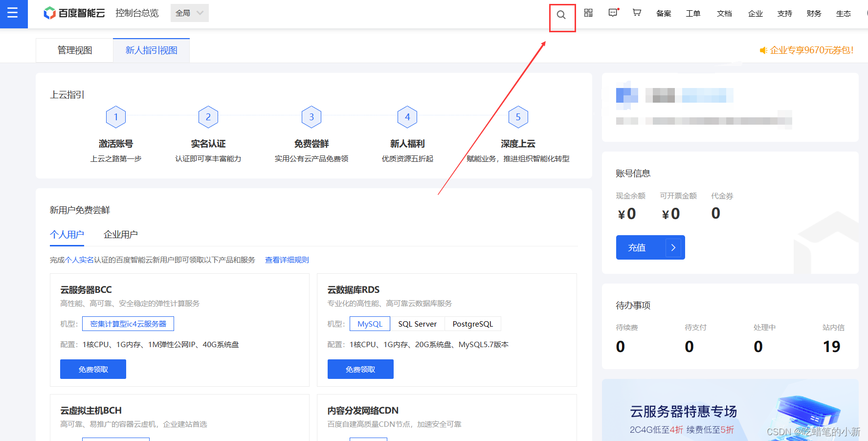Screen dimensions: 868x441
Task: Click 云虚拟主机BCH card title
Action: tap(91, 411)
